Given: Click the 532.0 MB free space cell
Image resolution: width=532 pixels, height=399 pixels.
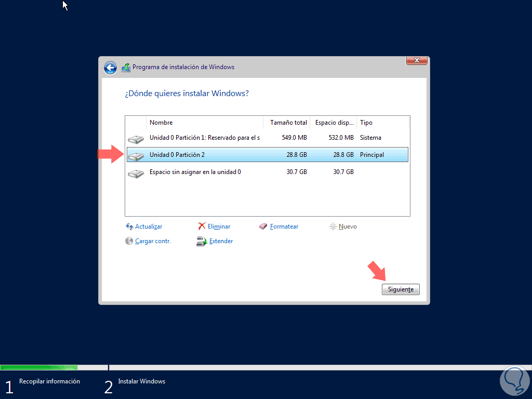Looking at the screenshot, I should click(341, 138).
